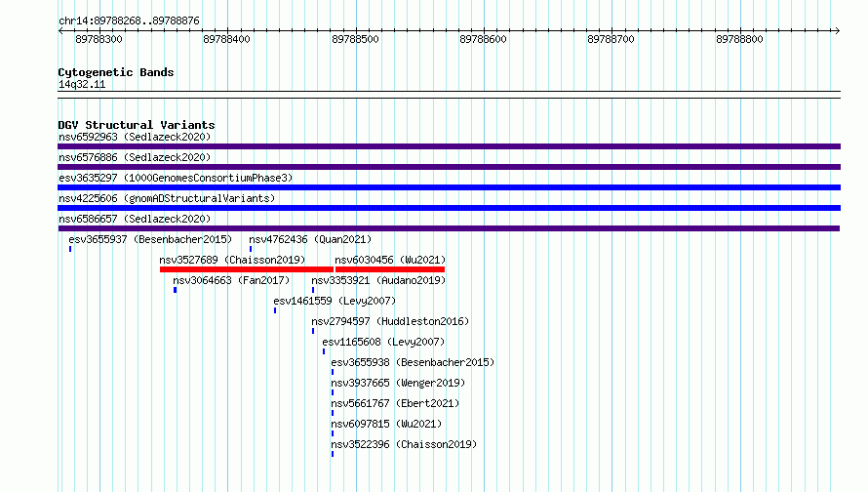Select the nsv6592963 purple variant bar

[449, 146]
